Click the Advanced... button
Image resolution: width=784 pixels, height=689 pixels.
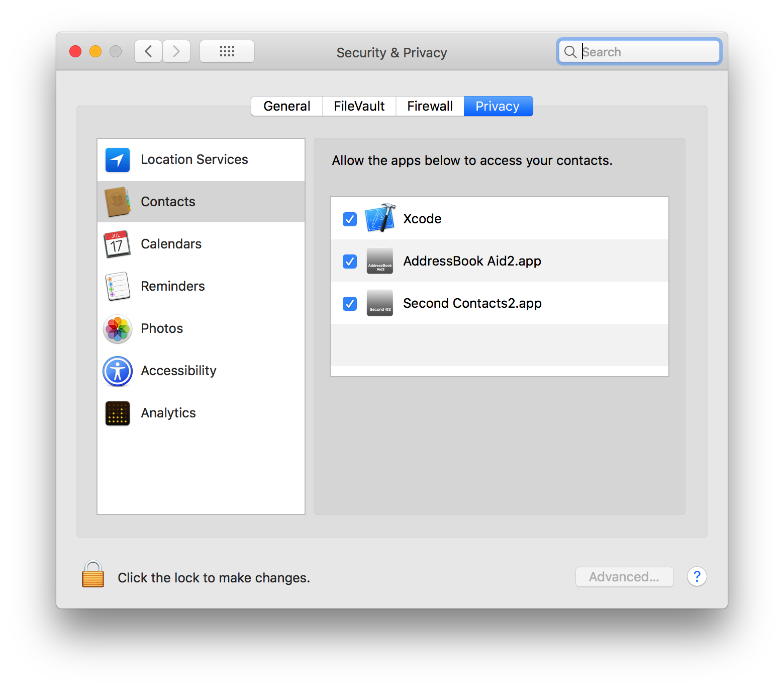click(x=625, y=577)
